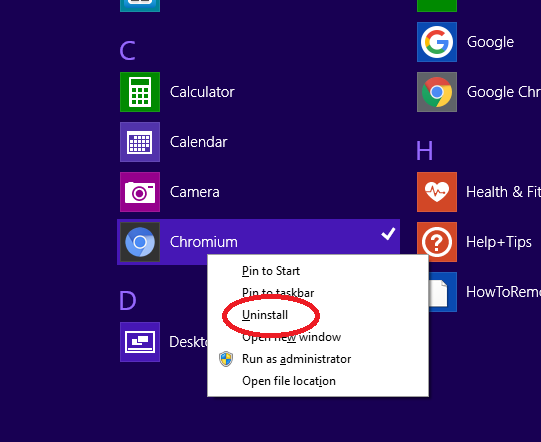Click the H section letter header
This screenshot has height=442, width=541.
424,151
